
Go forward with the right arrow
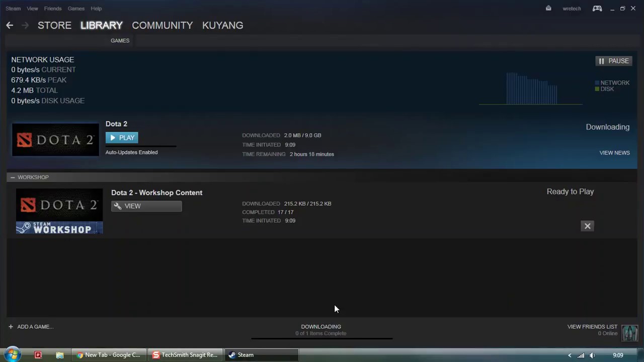(25, 25)
